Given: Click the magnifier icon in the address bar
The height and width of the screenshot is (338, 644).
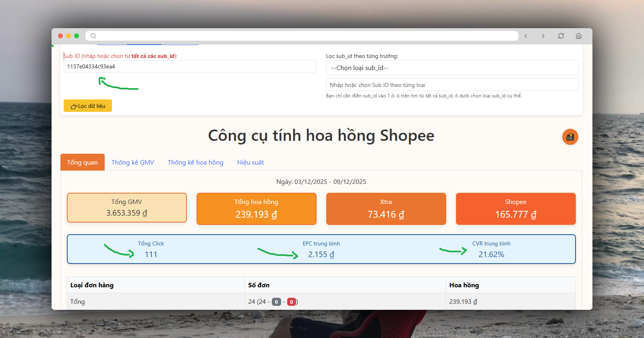Looking at the screenshot, I should pyautogui.click(x=93, y=36).
